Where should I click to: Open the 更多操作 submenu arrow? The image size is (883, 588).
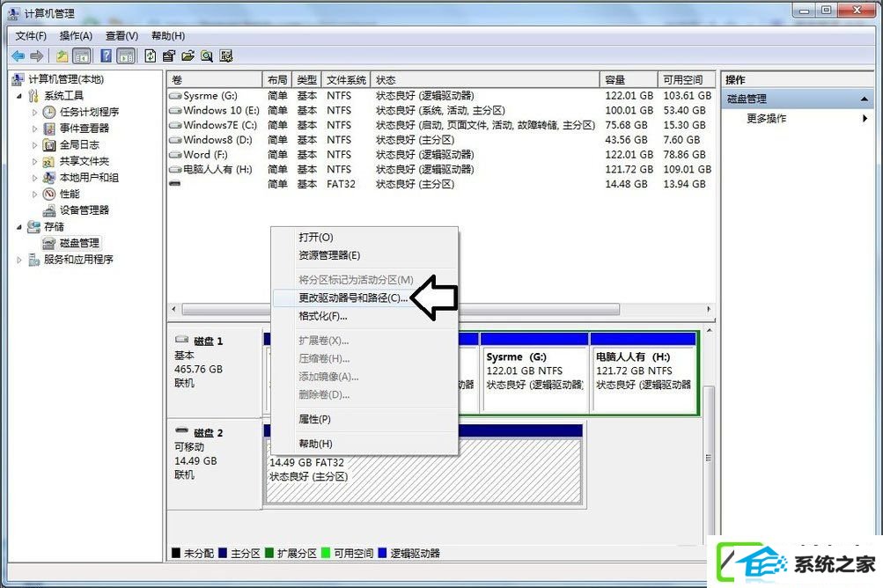[x=865, y=118]
